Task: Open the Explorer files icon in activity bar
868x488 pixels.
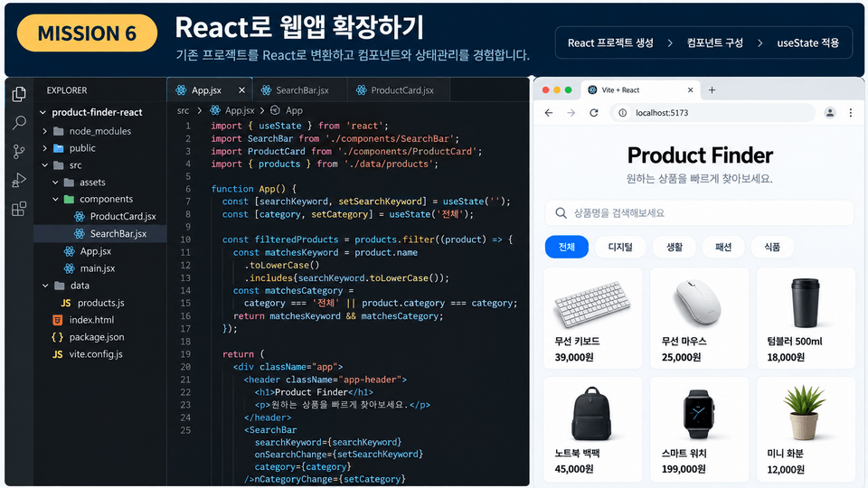Action: coord(19,94)
